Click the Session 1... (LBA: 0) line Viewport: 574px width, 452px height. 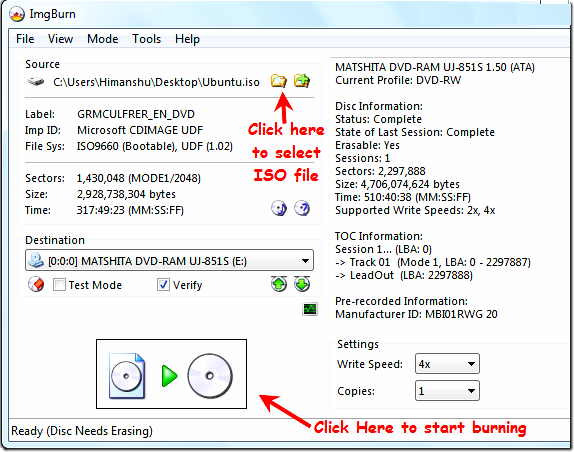[x=383, y=249]
